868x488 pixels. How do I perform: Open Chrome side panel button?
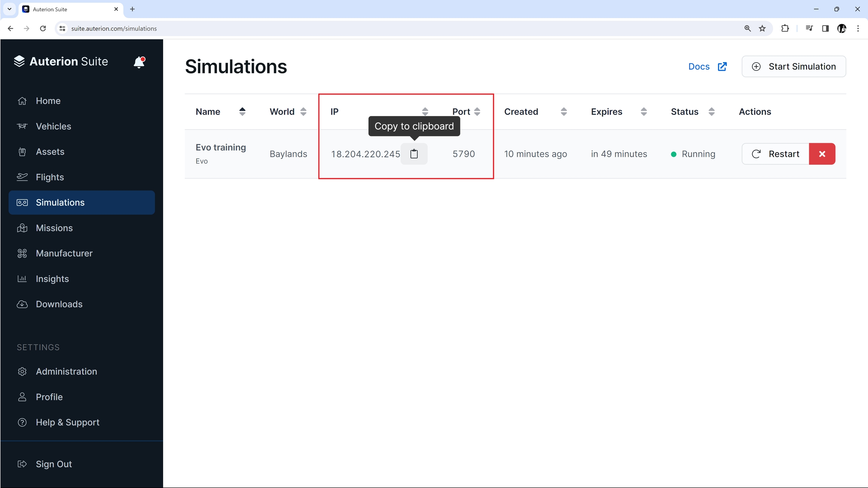[825, 29]
